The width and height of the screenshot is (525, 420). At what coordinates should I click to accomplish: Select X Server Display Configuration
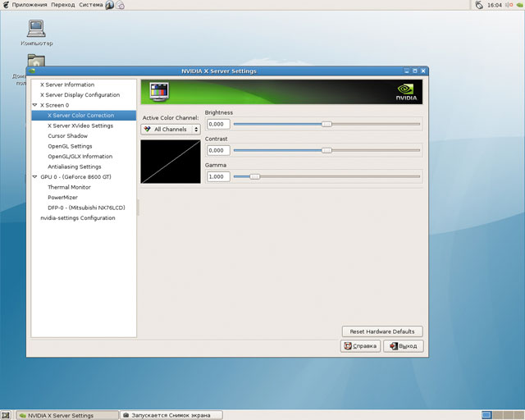click(x=80, y=95)
